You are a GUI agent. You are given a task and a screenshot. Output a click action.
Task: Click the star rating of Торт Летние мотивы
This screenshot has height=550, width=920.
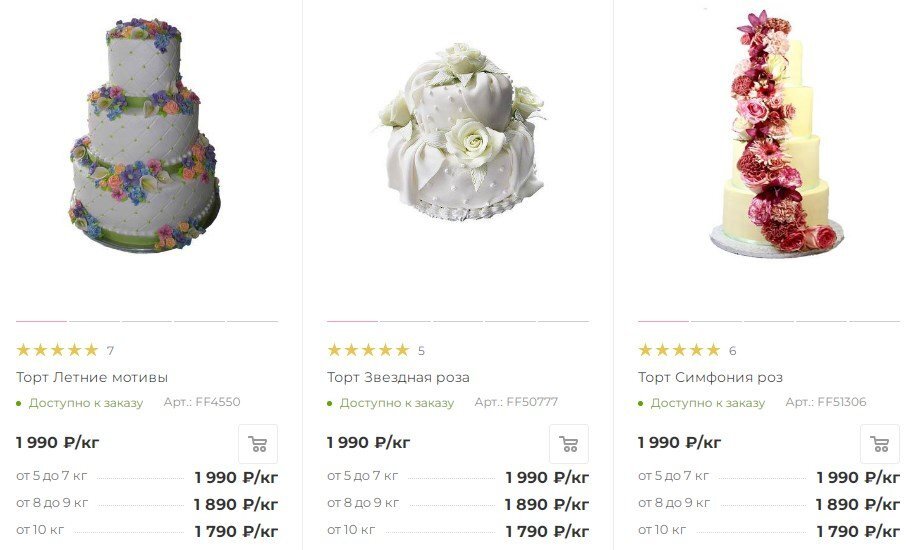58,350
